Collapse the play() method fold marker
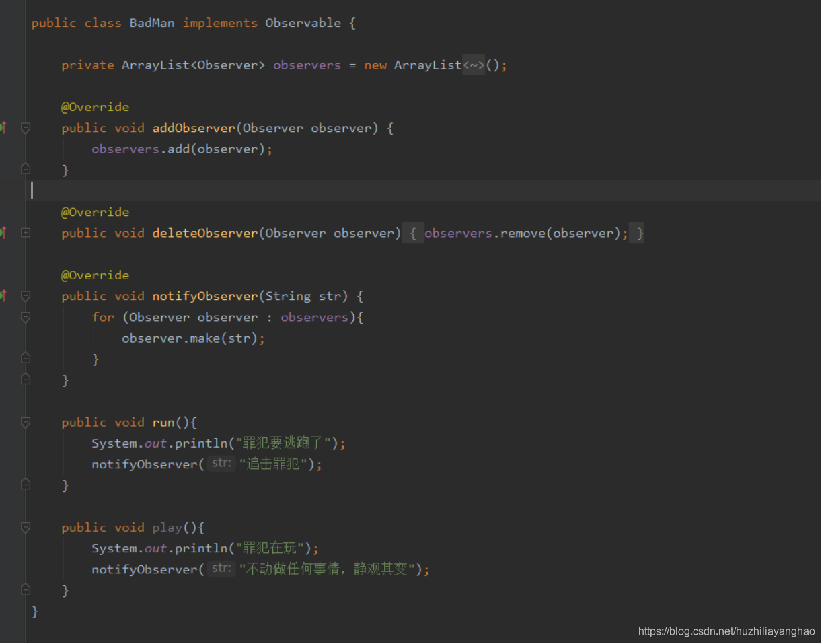This screenshot has width=822, height=644. [x=26, y=527]
